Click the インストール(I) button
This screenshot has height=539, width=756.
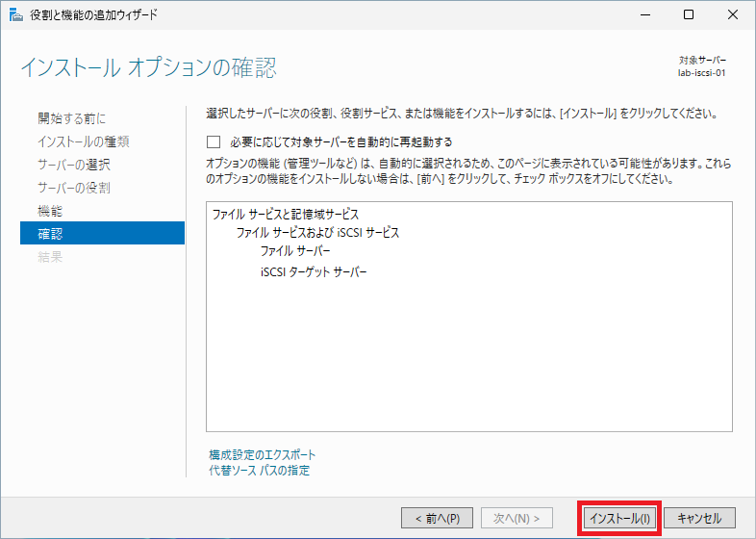coord(619,518)
